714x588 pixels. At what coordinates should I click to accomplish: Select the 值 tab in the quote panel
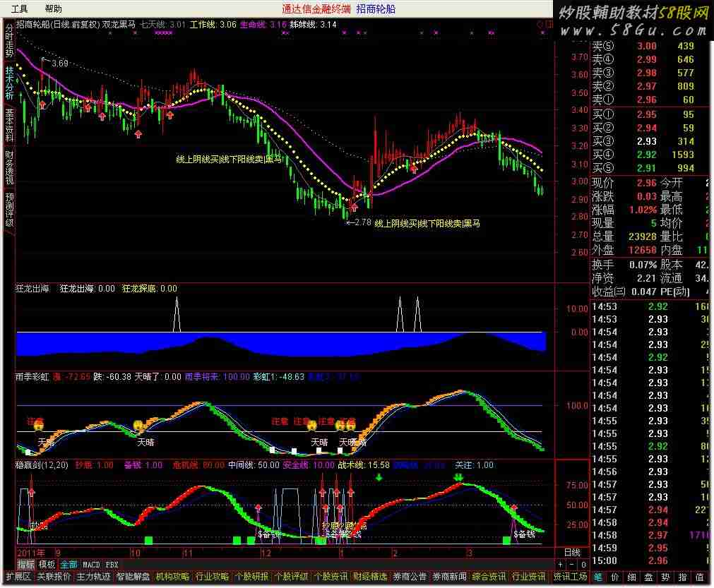pos(700,577)
